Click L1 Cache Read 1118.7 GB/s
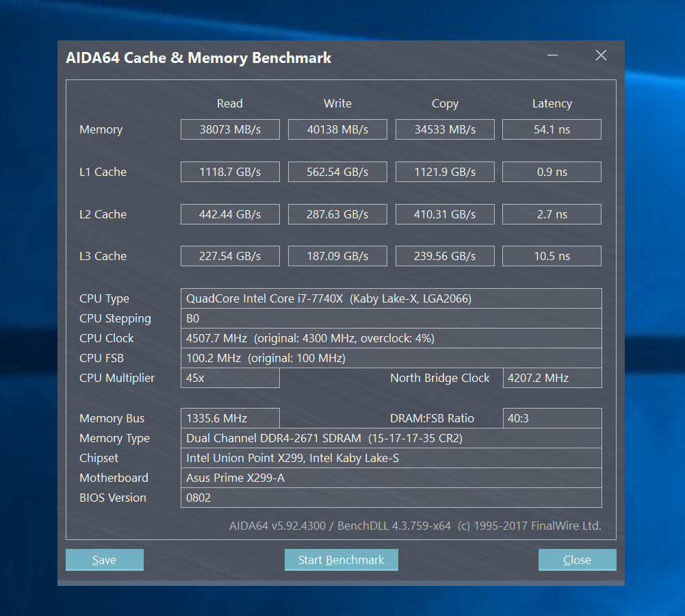This screenshot has height=616, width=685. point(230,172)
